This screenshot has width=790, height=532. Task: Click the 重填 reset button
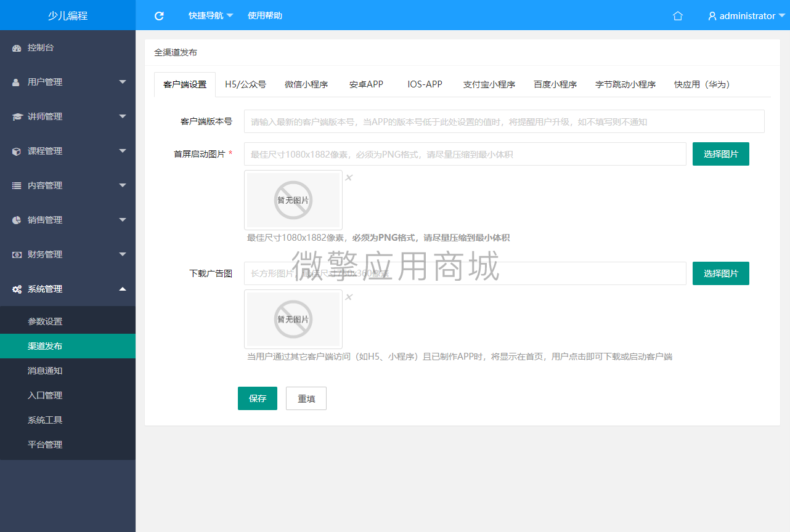(306, 398)
